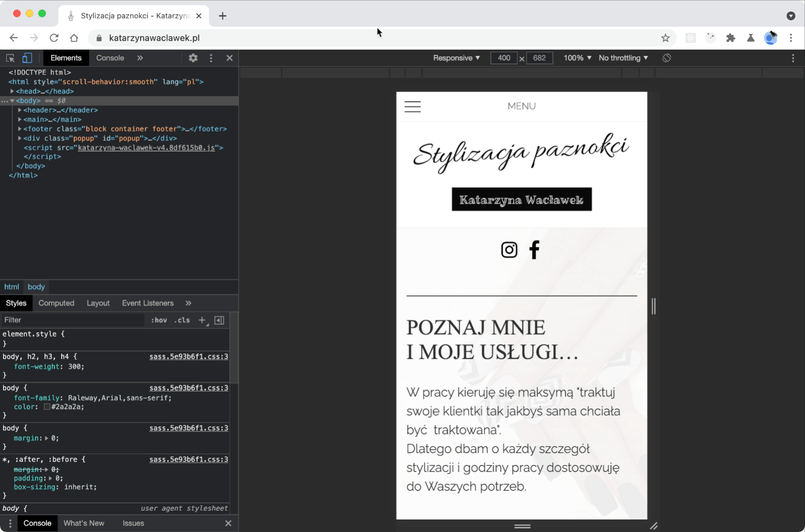Viewport: 805px width, 532px height.
Task: Click the rotate orientation icon
Action: [x=666, y=58]
